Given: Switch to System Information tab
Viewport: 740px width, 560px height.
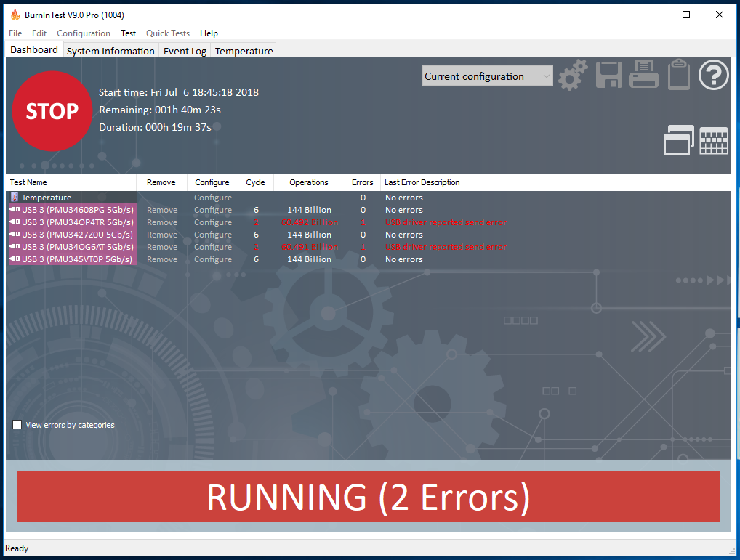Looking at the screenshot, I should coord(110,51).
